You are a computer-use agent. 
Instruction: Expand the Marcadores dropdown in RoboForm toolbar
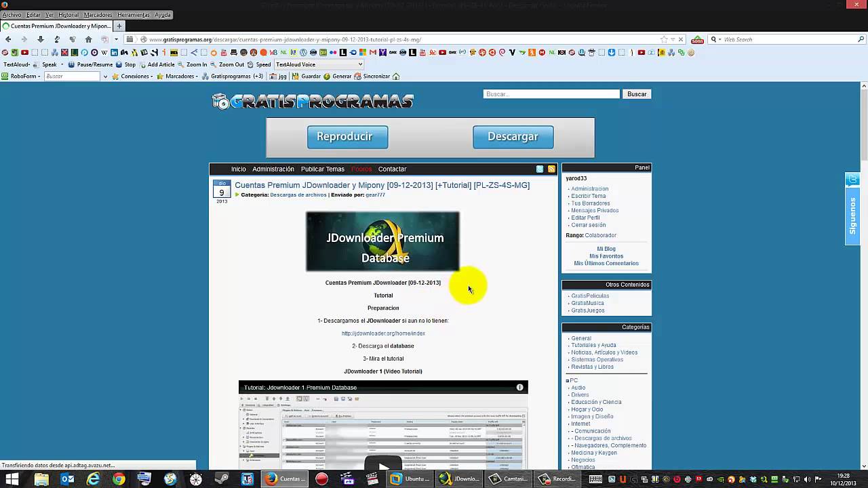(x=178, y=77)
